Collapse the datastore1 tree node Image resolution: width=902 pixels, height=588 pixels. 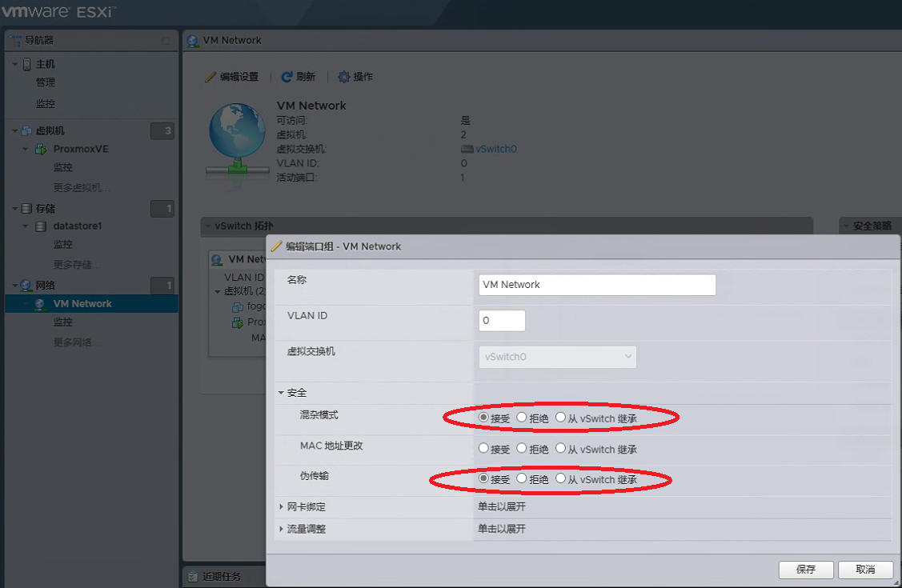pyautogui.click(x=26, y=226)
